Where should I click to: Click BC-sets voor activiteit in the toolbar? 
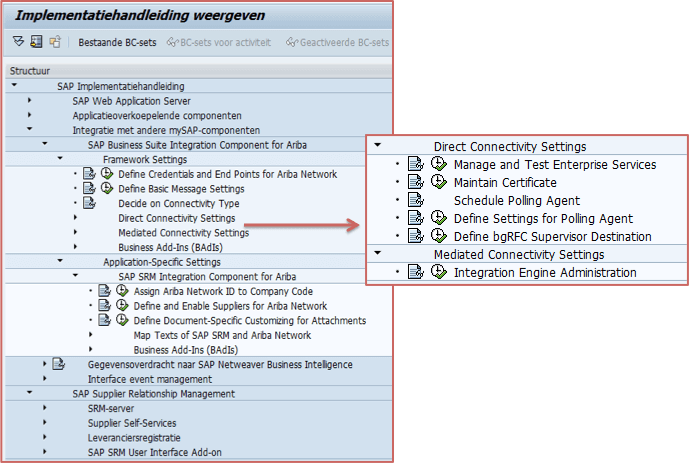coord(219,43)
